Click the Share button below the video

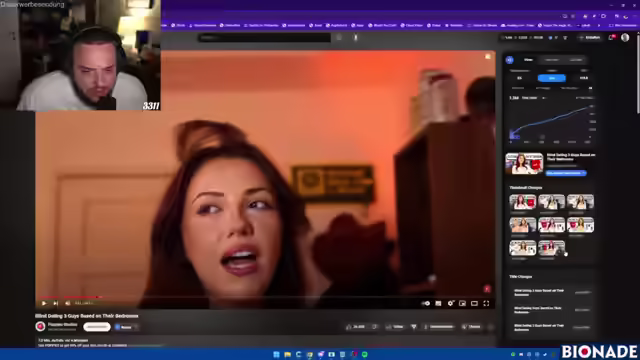(395, 327)
